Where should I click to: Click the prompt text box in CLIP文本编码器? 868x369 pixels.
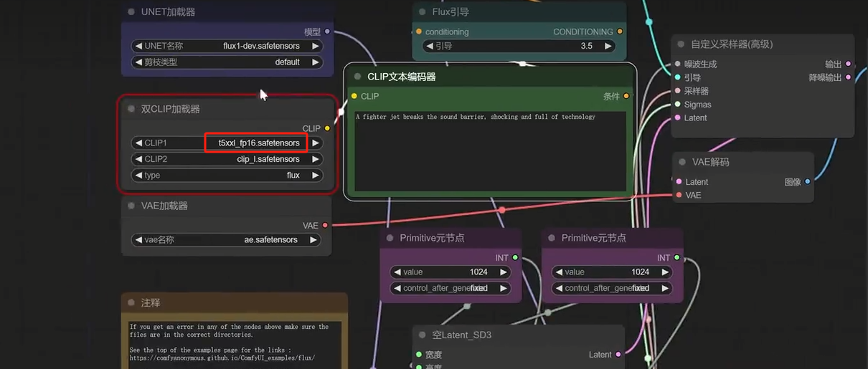click(491, 151)
